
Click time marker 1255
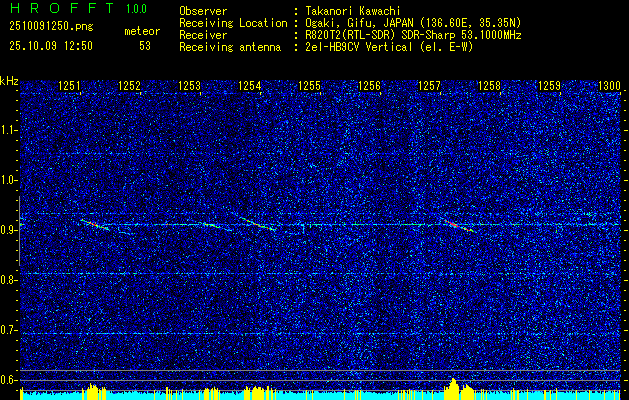(309, 86)
